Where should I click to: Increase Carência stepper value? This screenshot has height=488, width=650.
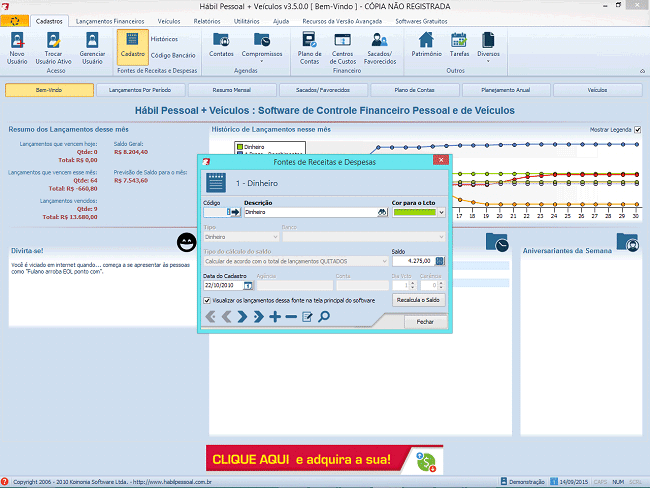coord(441,283)
